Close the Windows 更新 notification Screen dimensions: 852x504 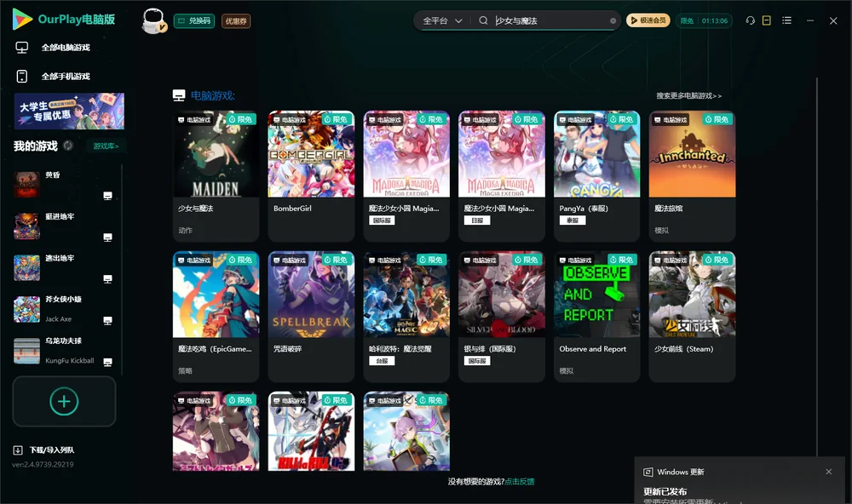pos(829,472)
